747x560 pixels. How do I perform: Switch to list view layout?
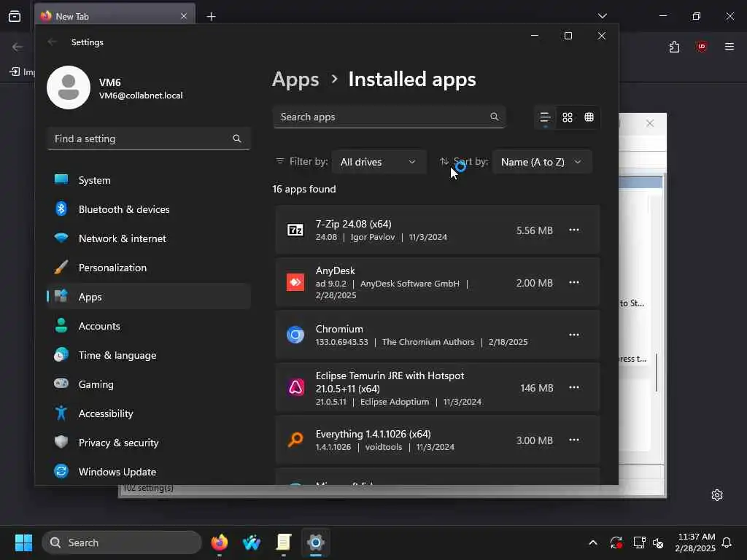coord(545,117)
